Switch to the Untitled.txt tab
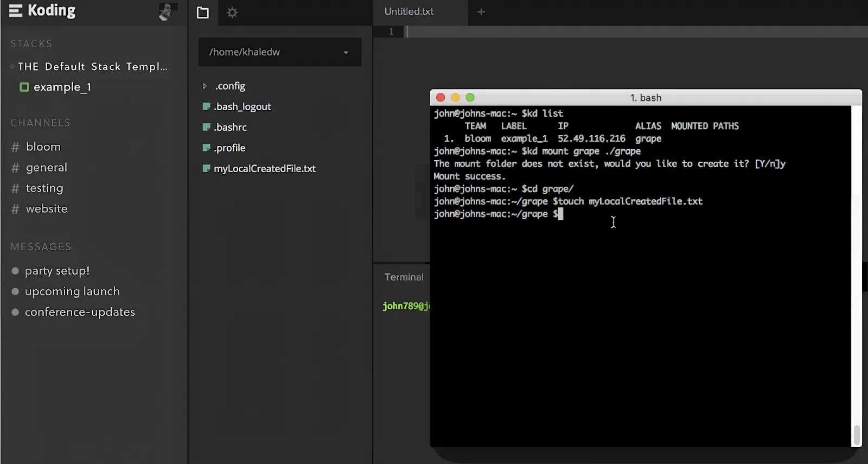The width and height of the screenshot is (868, 464). [x=409, y=11]
